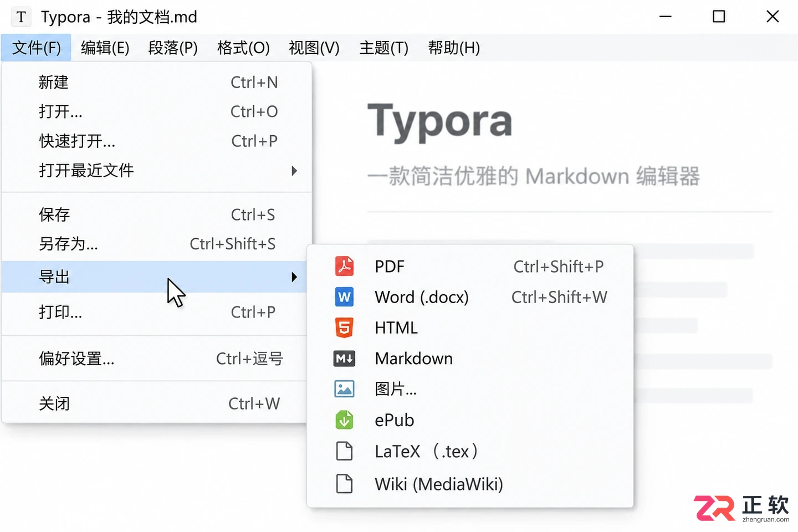Click the Markdown M↓ icon

[x=344, y=359]
